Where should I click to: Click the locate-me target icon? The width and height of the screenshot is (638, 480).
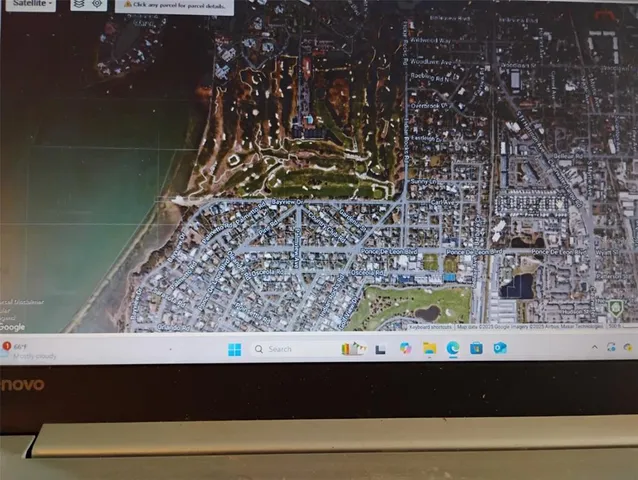[x=97, y=4]
